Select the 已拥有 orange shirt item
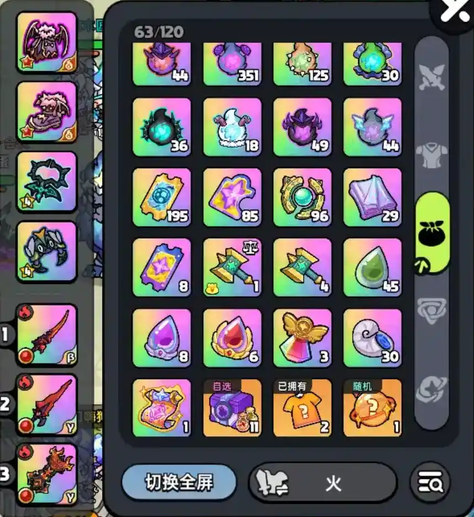 [x=302, y=408]
